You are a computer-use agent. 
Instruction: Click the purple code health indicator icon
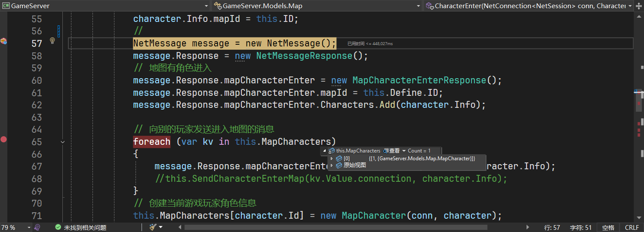pyautogui.click(x=37, y=227)
